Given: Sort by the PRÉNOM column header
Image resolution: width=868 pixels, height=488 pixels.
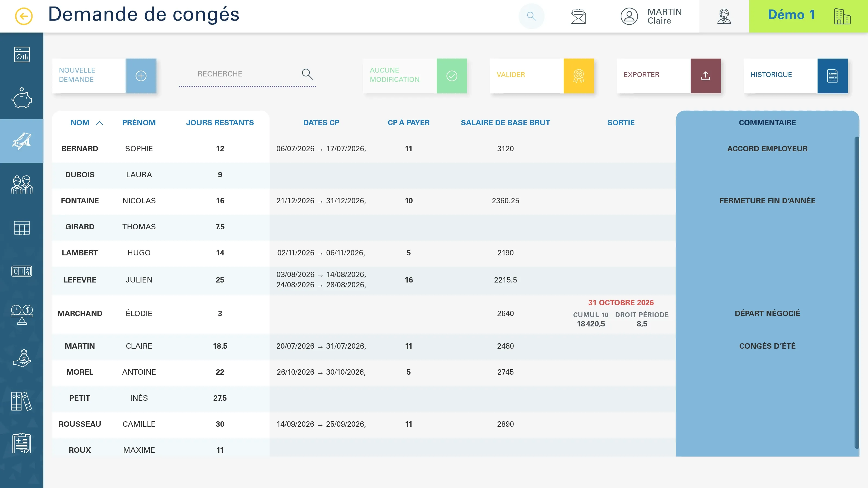Looking at the screenshot, I should pyautogui.click(x=139, y=123).
